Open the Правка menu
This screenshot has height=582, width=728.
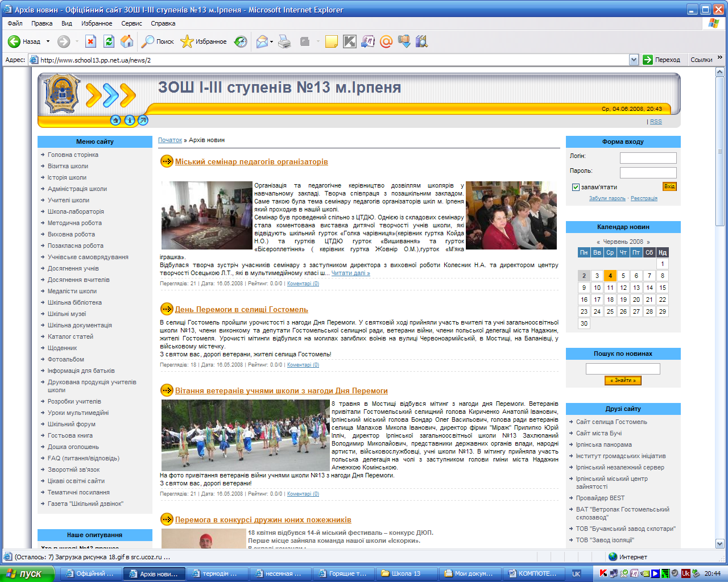42,23
